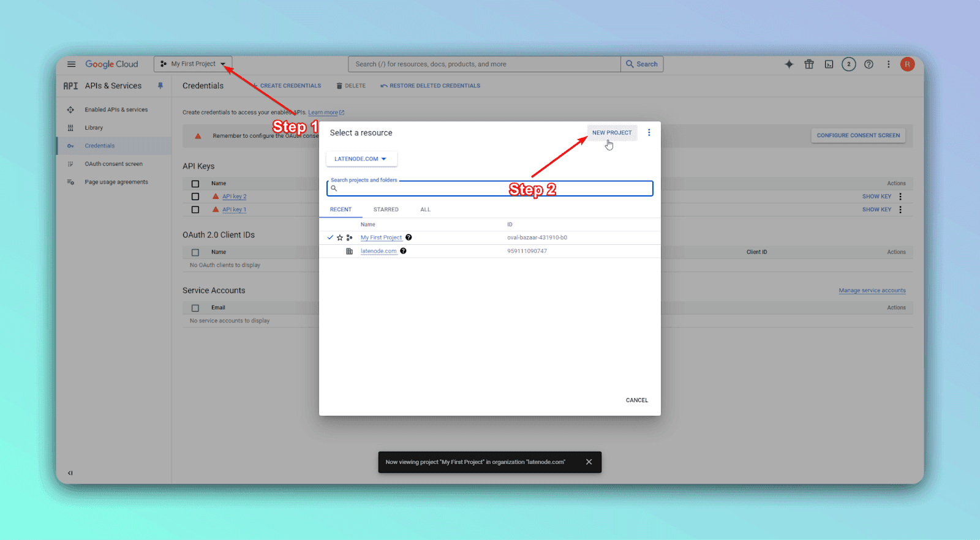The height and width of the screenshot is (540, 980).
Task: Open the hamburger navigation menu
Action: click(71, 64)
